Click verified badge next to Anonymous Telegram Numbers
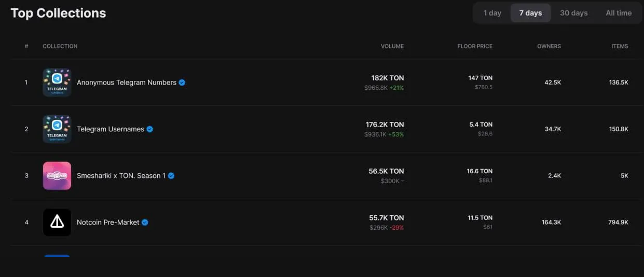644x277 pixels. tap(182, 82)
